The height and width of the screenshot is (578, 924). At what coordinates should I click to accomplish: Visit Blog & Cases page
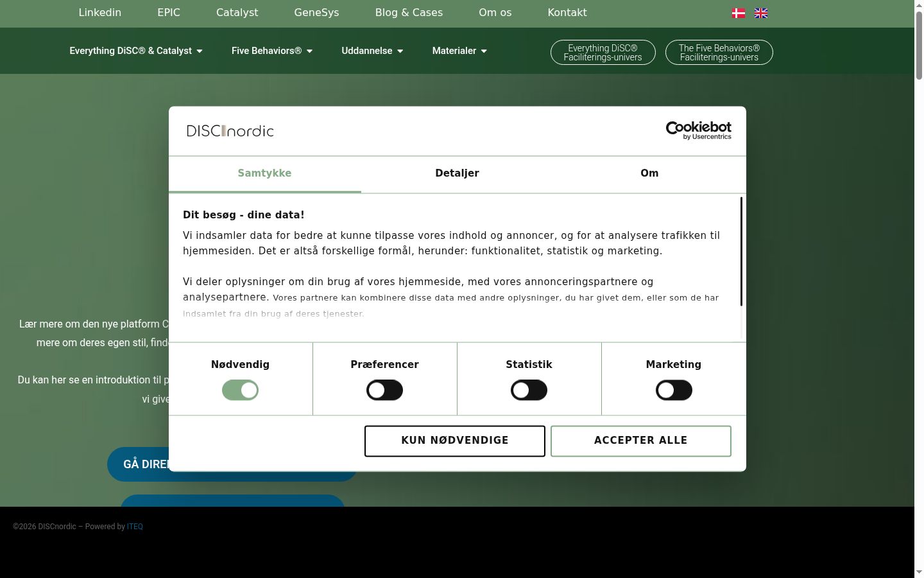(409, 12)
